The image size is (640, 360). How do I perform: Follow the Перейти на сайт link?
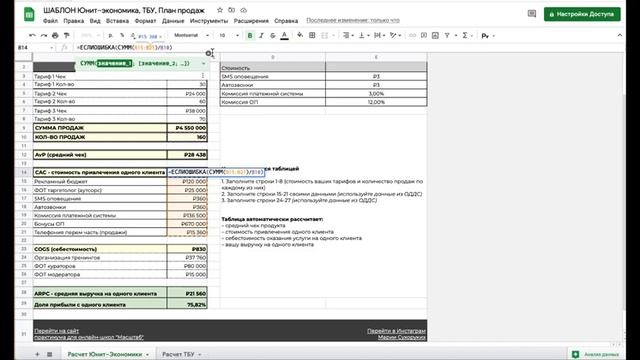tap(57, 331)
